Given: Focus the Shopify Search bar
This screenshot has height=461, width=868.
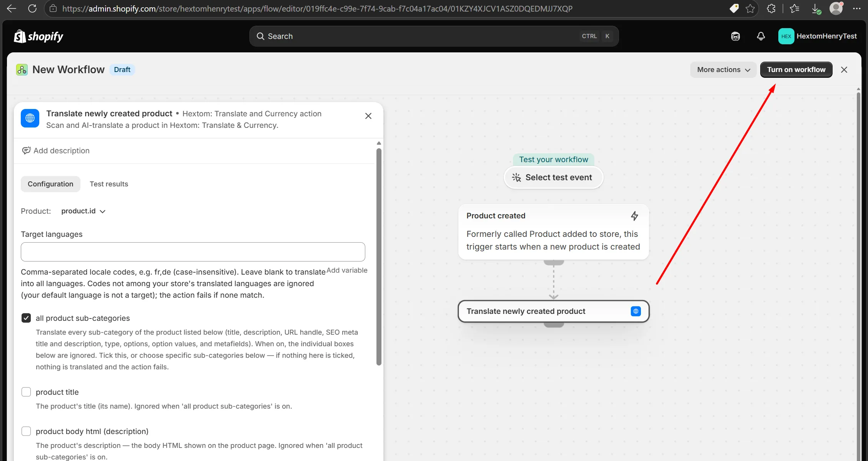Looking at the screenshot, I should tap(434, 36).
